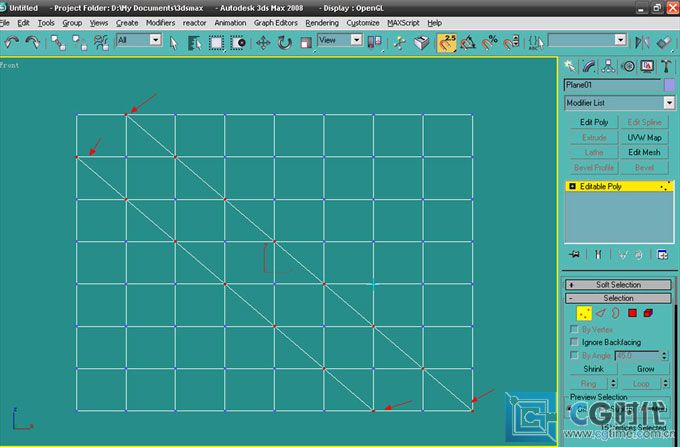680x447 pixels.
Task: Select the Select and Move tool
Action: click(x=263, y=42)
